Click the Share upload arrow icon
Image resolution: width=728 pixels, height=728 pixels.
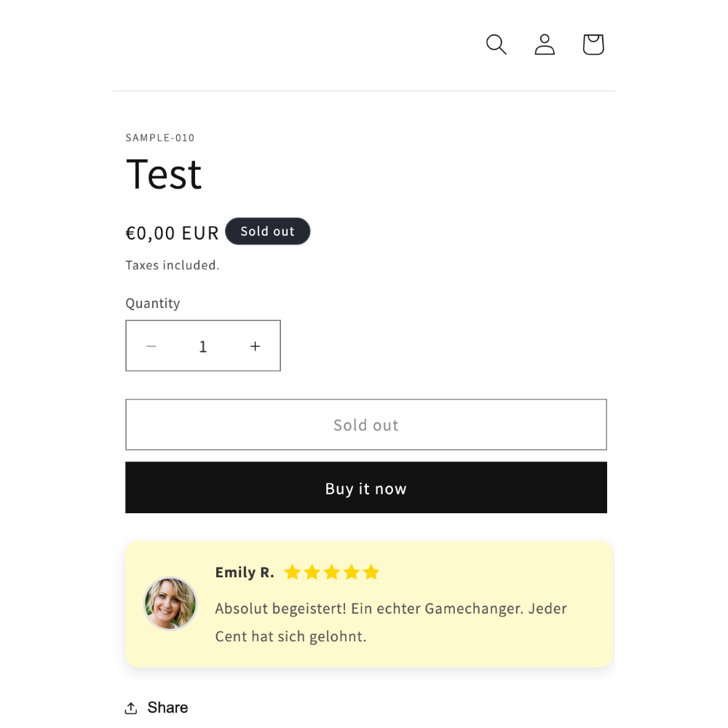click(x=131, y=708)
